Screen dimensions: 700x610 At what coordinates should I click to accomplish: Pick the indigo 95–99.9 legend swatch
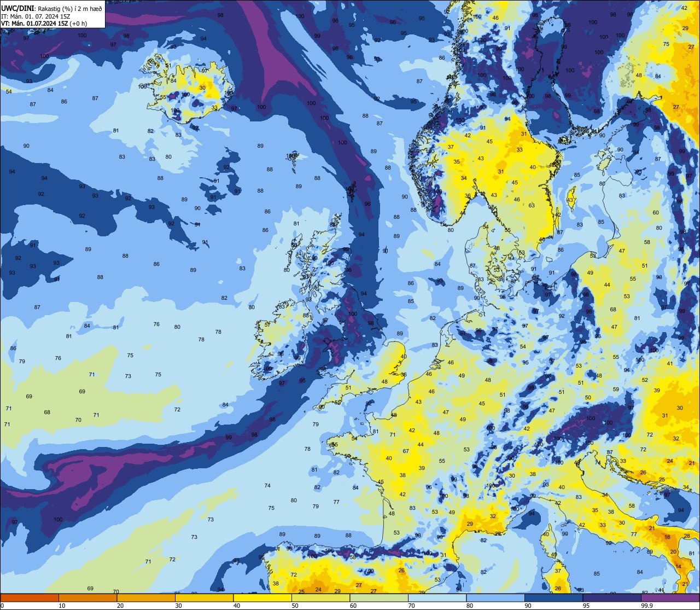click(612, 597)
